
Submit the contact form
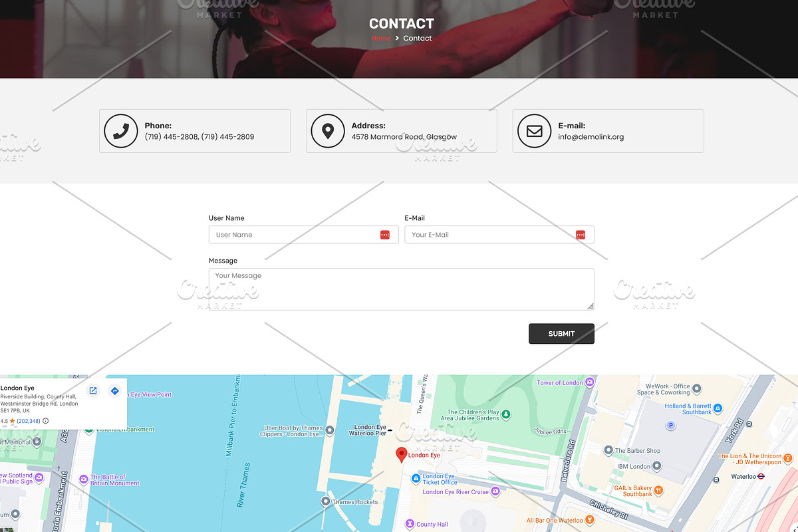coord(561,334)
